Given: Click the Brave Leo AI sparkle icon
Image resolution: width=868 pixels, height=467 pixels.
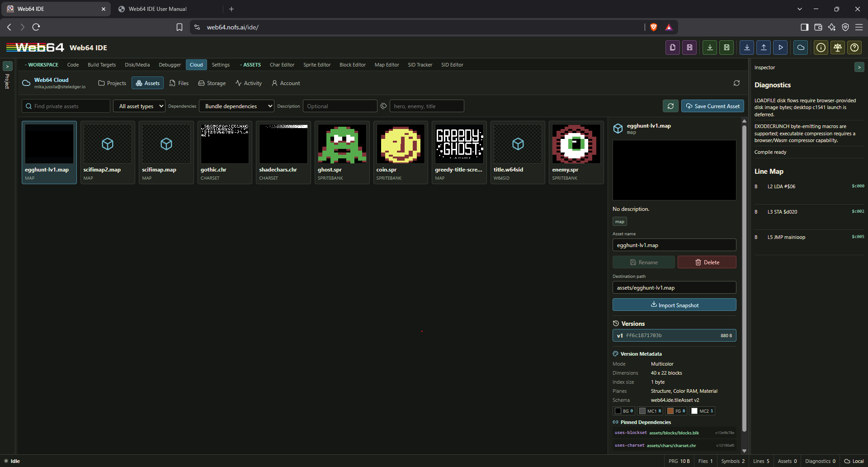Looking at the screenshot, I should (x=831, y=27).
